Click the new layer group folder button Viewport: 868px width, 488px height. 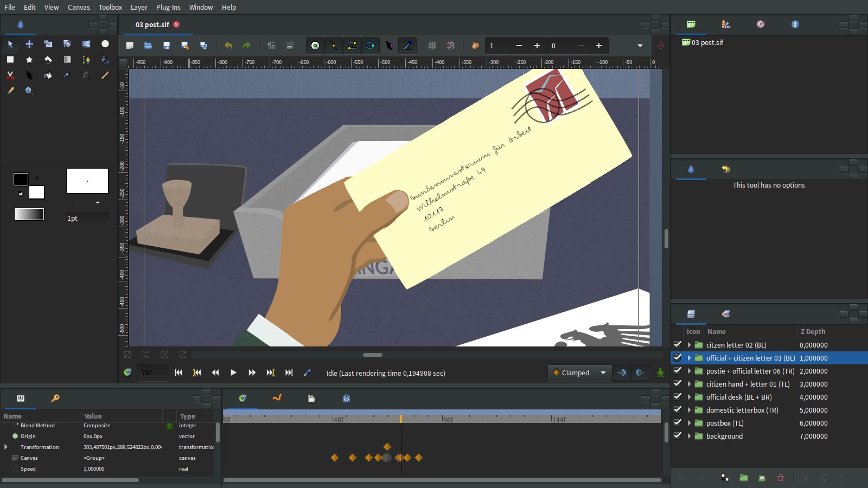tap(744, 478)
